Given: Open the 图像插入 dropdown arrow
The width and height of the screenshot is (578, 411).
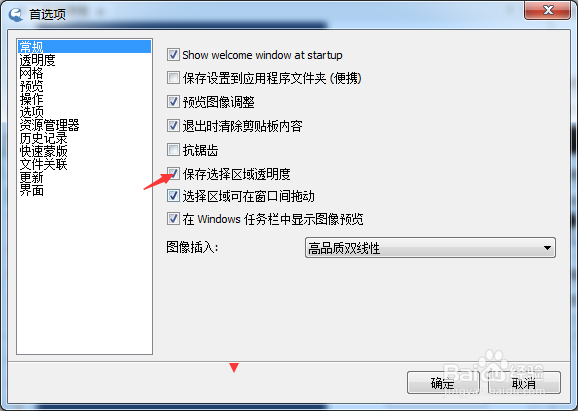Looking at the screenshot, I should [x=547, y=248].
